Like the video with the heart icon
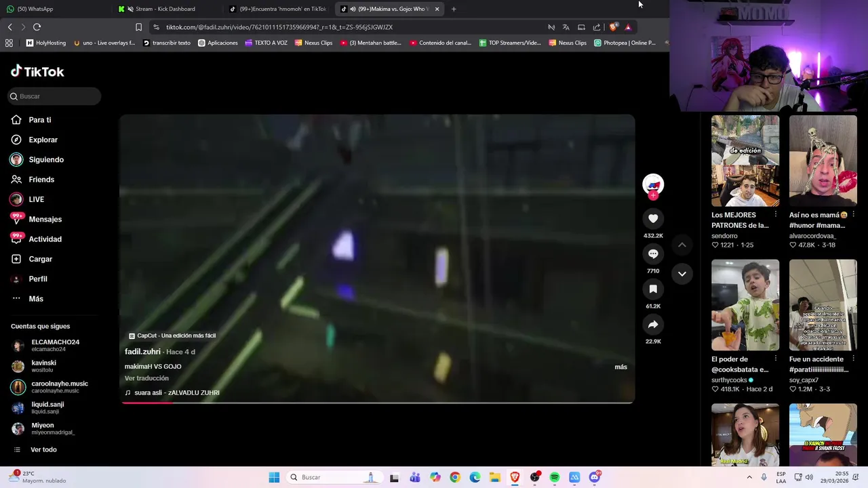This screenshot has width=868, height=488. coord(653,218)
